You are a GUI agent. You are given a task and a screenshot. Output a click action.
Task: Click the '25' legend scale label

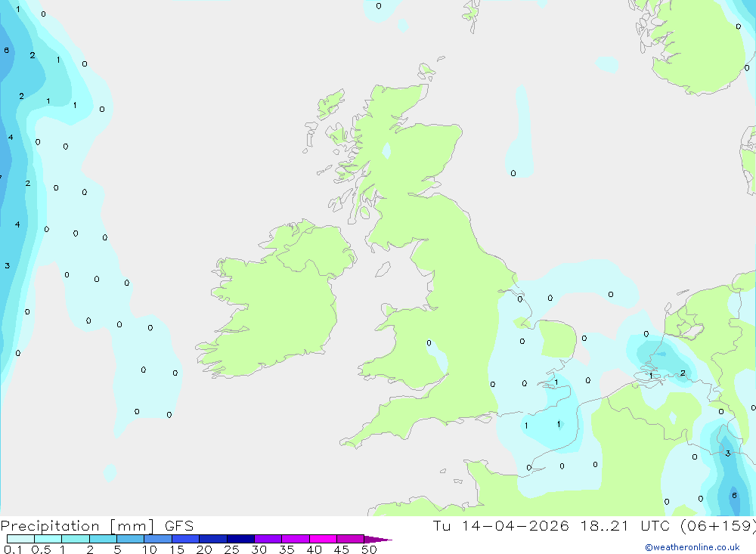pos(231,549)
